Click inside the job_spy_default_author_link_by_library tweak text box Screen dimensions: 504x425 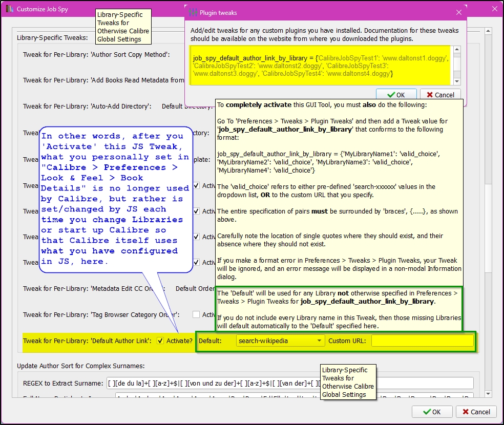[x=321, y=66]
